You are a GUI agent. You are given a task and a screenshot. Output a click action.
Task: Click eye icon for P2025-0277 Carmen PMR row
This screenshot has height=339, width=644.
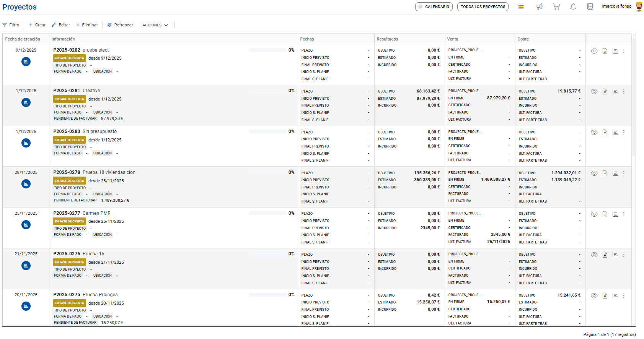594,214
